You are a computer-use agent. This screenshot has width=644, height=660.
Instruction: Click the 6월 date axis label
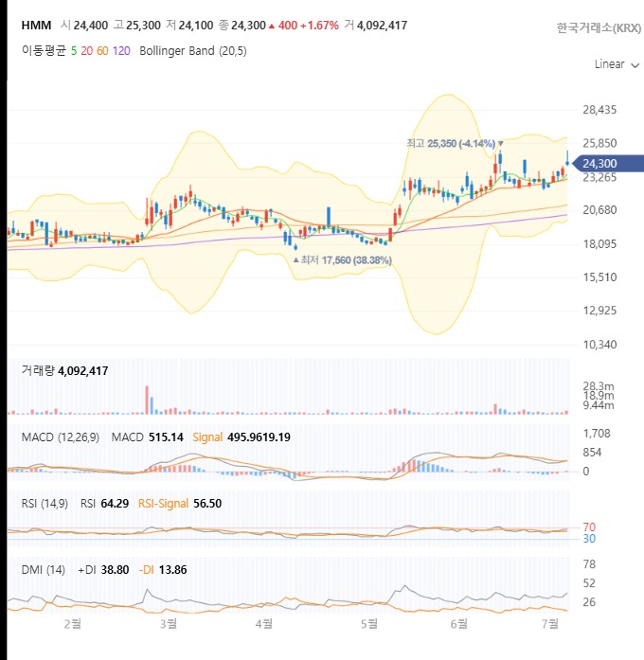(x=458, y=624)
